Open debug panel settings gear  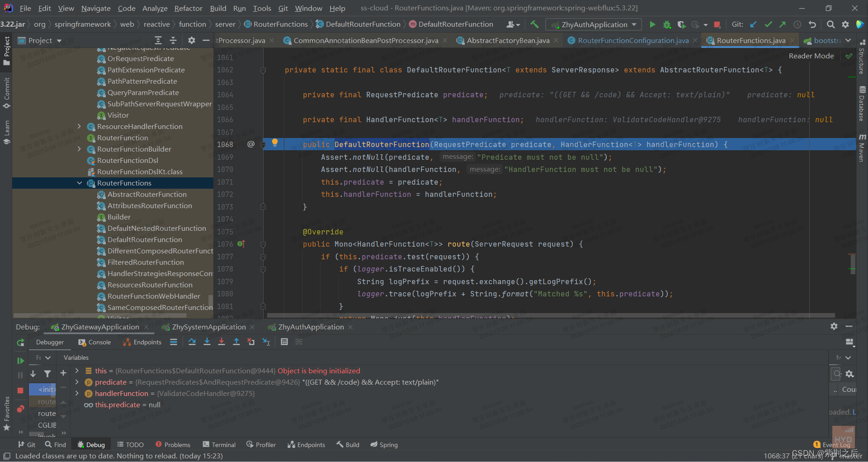(x=834, y=326)
